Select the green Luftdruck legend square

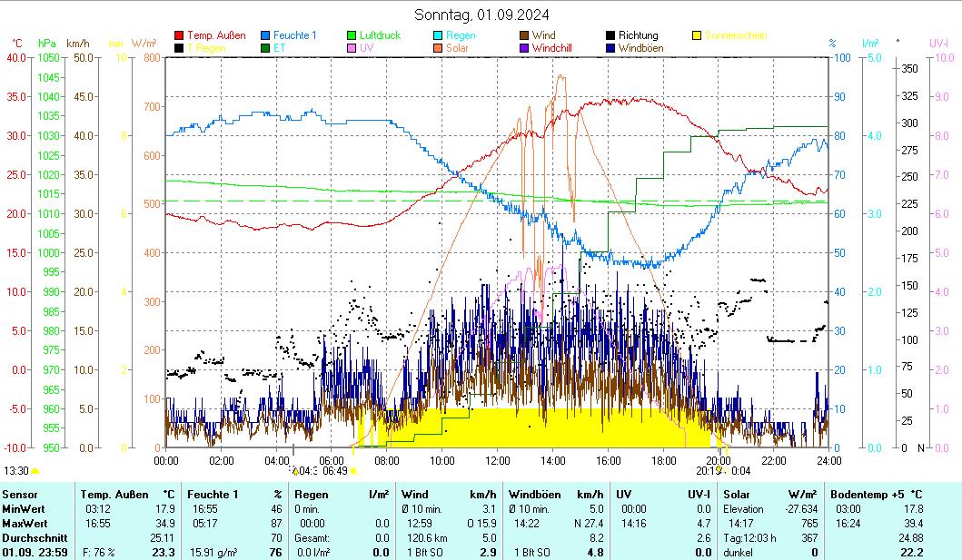pos(352,35)
